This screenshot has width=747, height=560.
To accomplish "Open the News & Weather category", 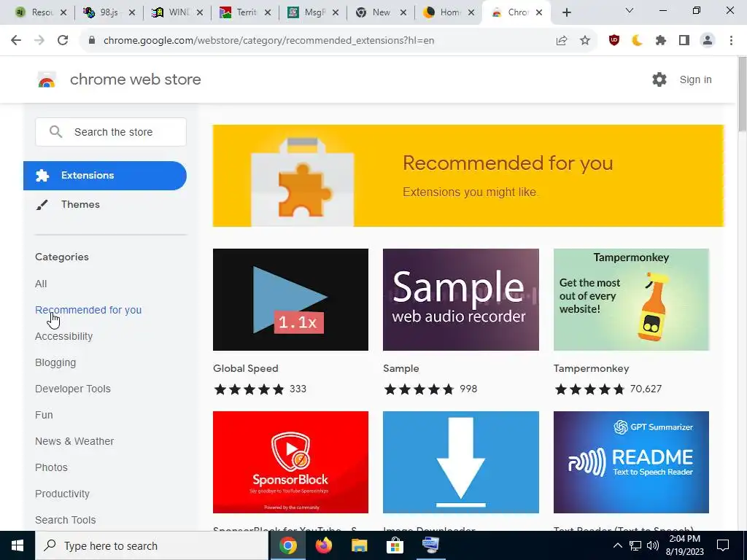I will (x=74, y=441).
